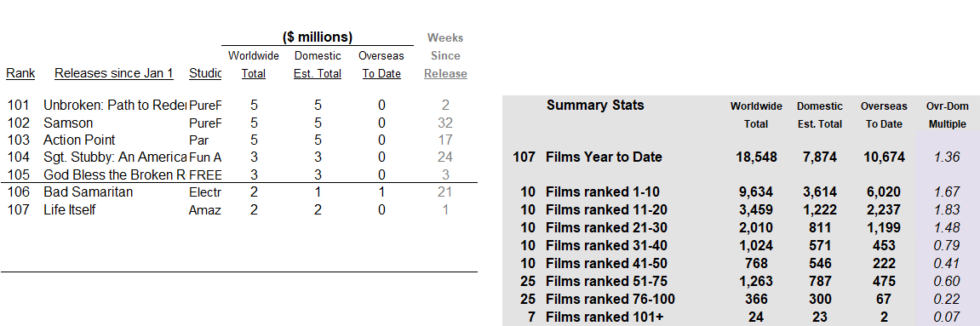Select the Ovr-Dom Multiple column header
Viewport: 980px width, 326px height.
click(x=947, y=115)
